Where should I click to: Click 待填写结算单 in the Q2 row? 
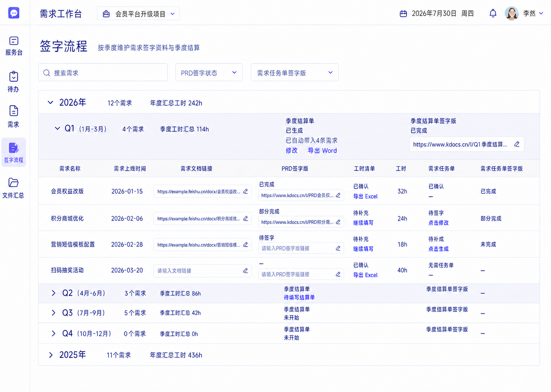coord(299,297)
